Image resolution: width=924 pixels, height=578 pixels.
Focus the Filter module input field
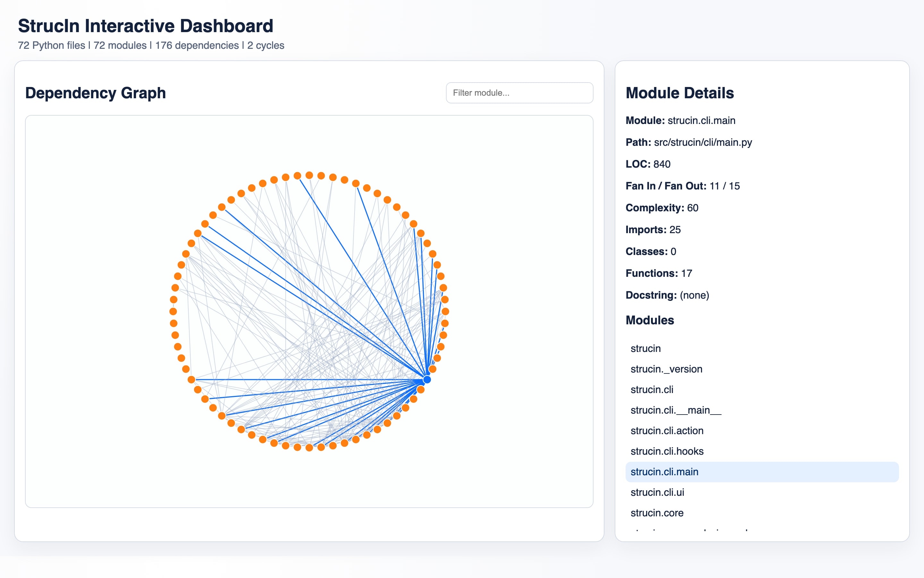pyautogui.click(x=519, y=93)
